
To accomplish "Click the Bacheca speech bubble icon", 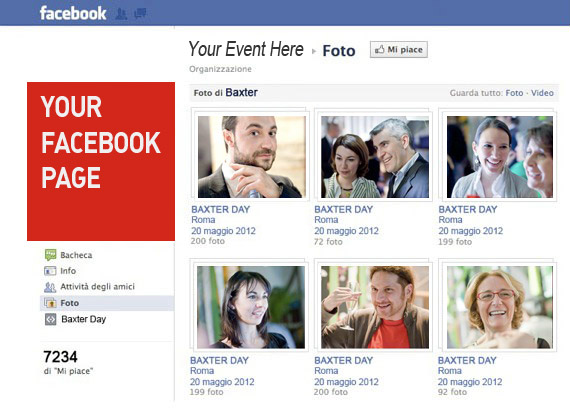I will [x=50, y=255].
